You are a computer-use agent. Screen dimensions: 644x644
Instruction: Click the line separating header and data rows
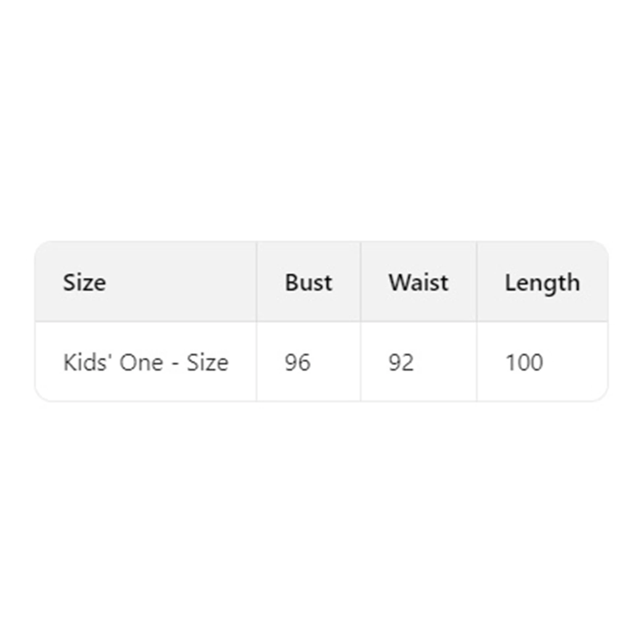pyautogui.click(x=322, y=322)
